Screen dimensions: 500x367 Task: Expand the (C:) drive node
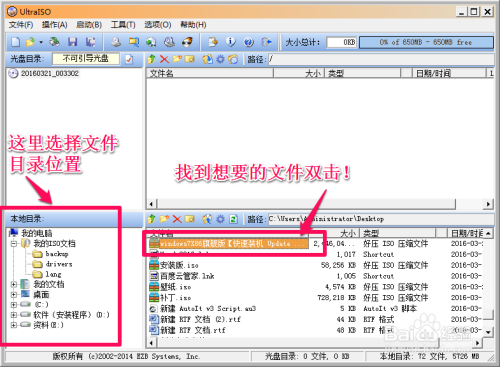[14, 305]
